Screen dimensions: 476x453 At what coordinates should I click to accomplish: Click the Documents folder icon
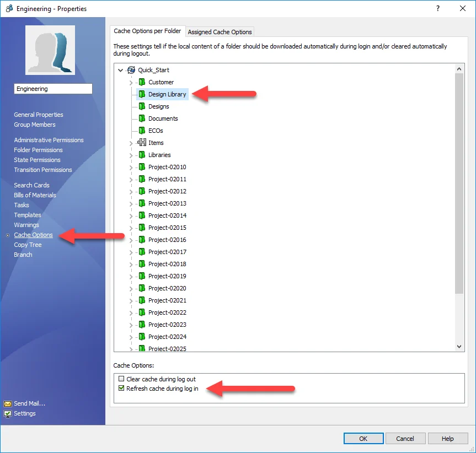tap(142, 118)
